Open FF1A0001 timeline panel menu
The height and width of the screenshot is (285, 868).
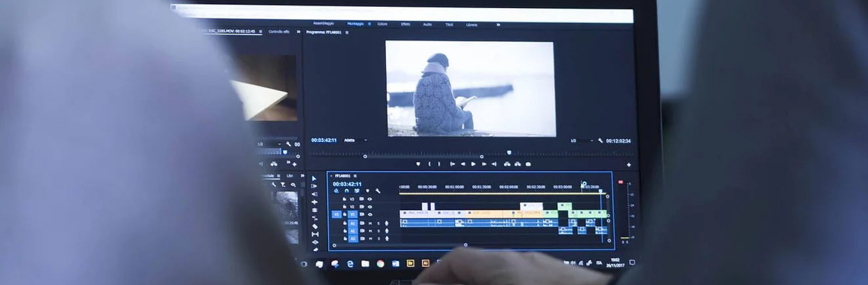tap(355, 176)
